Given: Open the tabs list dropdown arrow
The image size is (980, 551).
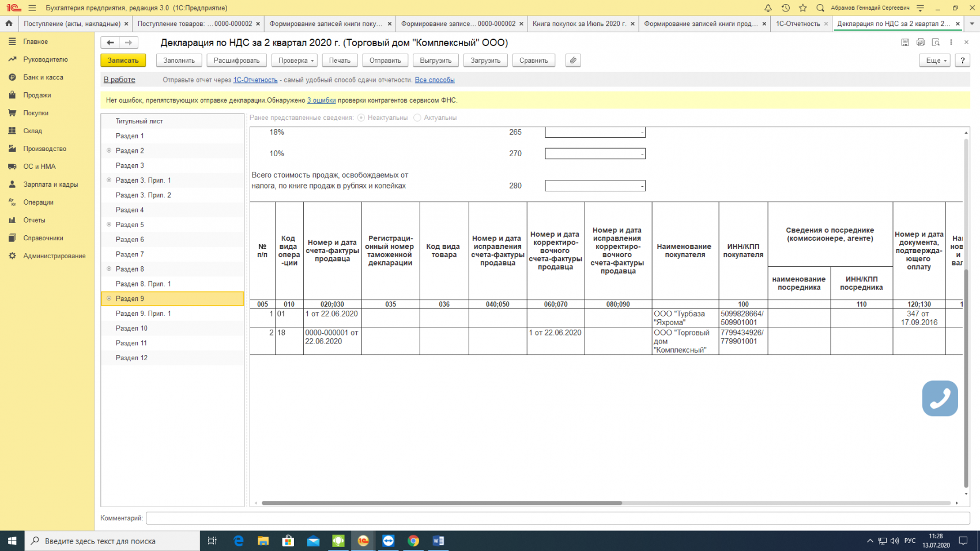Looking at the screenshot, I should (972, 24).
